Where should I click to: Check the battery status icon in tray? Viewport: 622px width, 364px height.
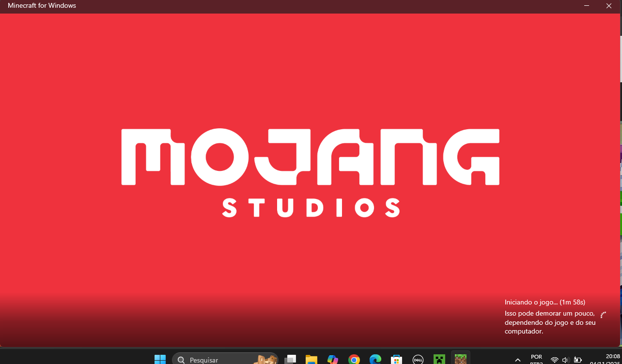(577, 360)
